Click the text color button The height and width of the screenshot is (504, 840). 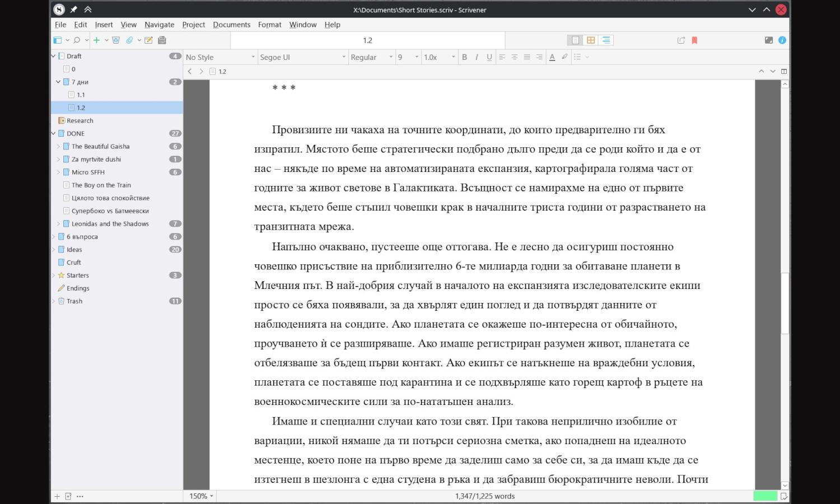click(x=552, y=57)
